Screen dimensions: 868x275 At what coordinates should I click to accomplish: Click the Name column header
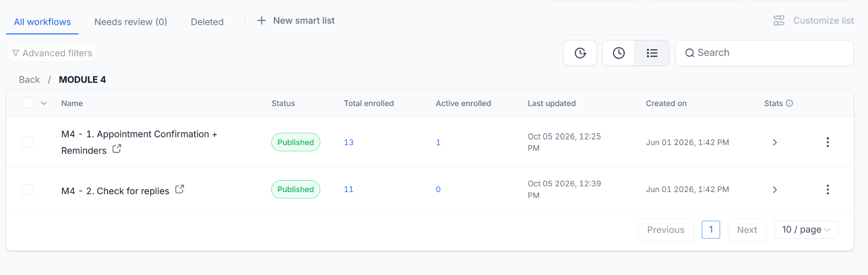pyautogui.click(x=72, y=103)
